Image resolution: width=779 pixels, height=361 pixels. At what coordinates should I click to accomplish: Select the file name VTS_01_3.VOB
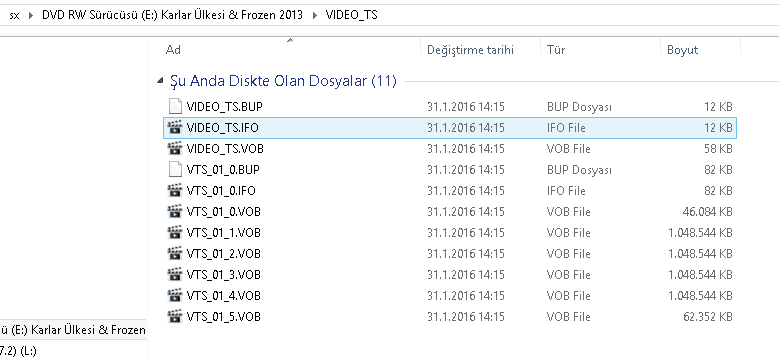224,275
